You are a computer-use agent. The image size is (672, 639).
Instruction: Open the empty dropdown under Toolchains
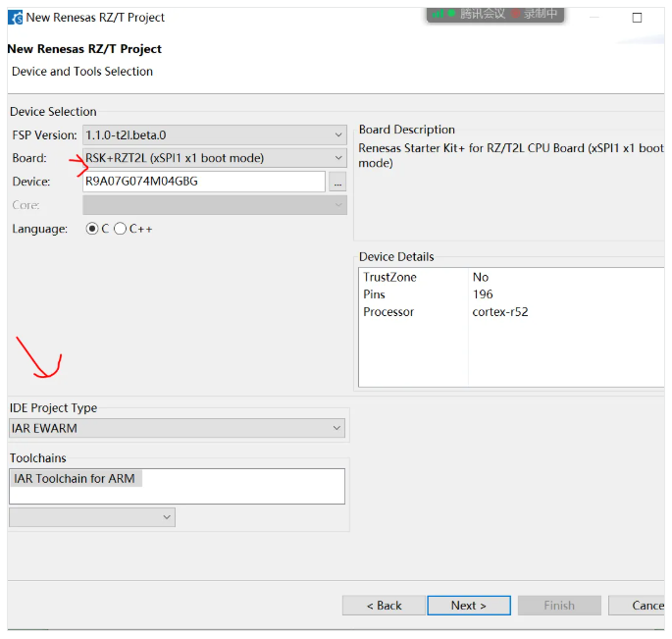(92, 517)
